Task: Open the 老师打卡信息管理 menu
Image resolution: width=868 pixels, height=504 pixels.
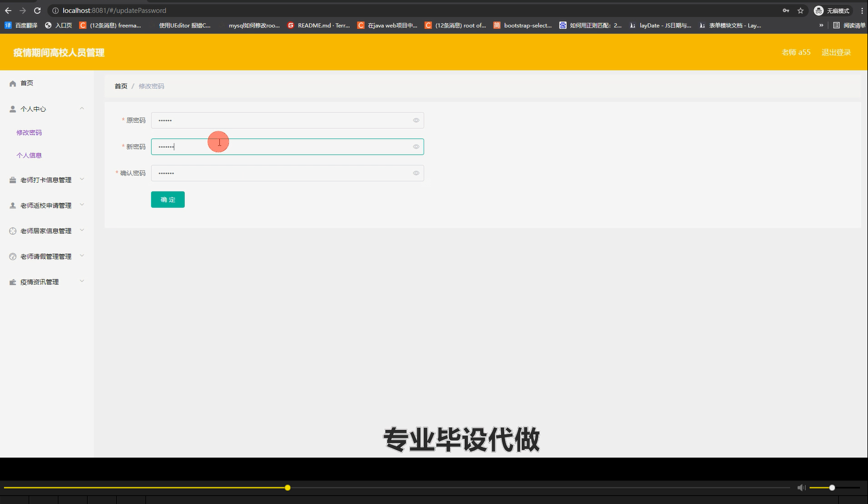Action: click(x=47, y=180)
